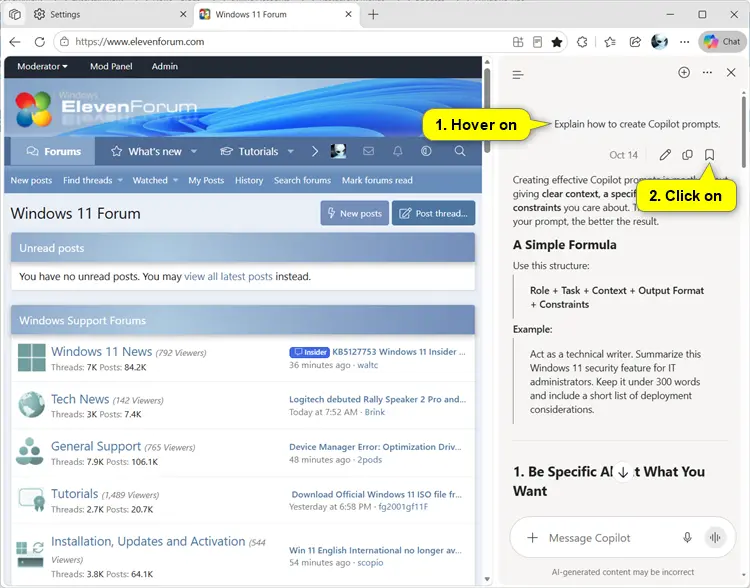This screenshot has width=750, height=588.
Task: Open the Favorites list icon
Action: [610, 42]
